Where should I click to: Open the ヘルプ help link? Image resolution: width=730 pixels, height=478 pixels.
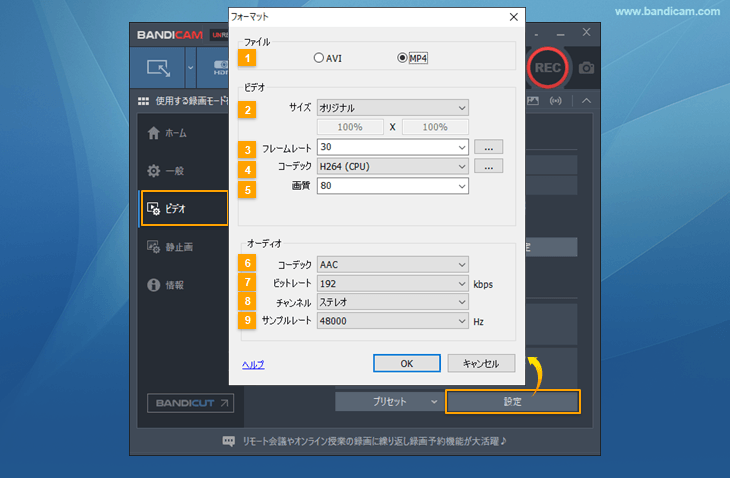(x=253, y=364)
